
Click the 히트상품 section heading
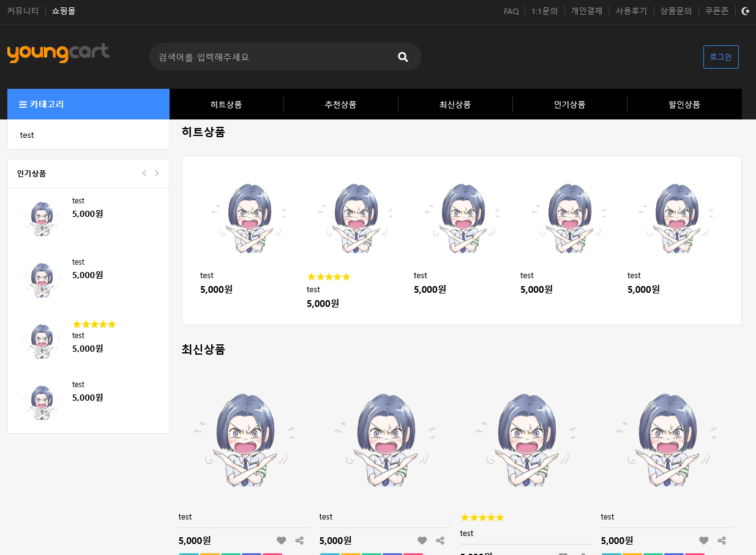coord(203,132)
